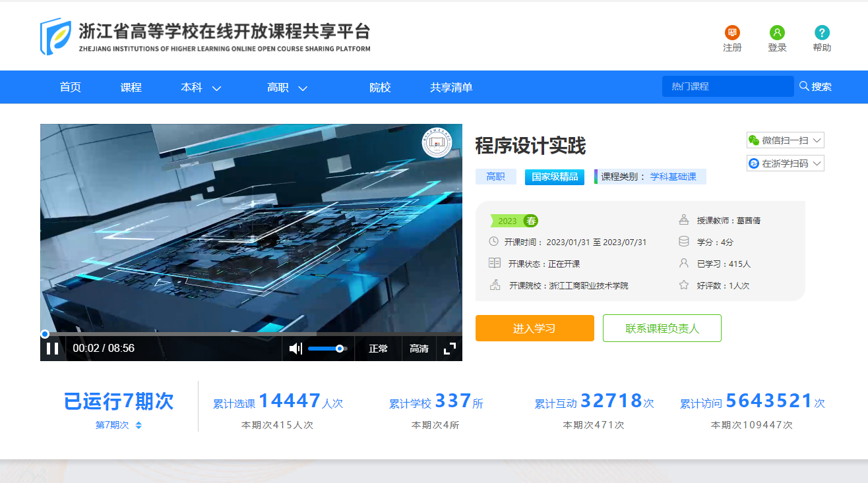Go to the 共享清单 menu item
The image size is (868, 483).
451,88
